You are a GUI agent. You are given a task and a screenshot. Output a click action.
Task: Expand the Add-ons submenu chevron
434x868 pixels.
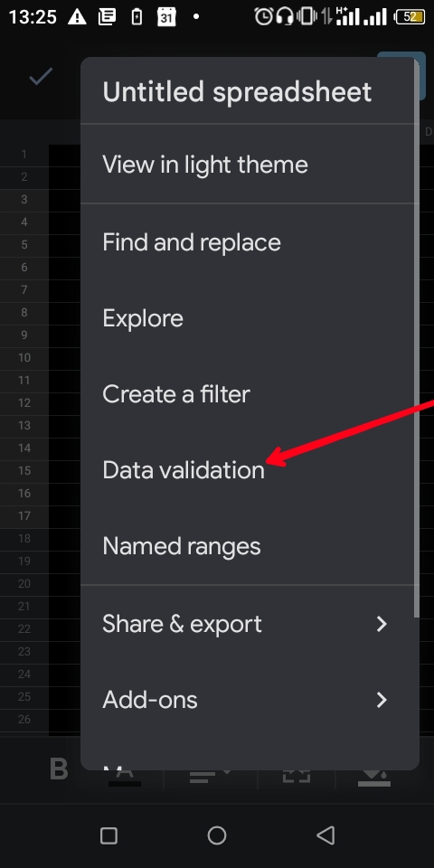[x=382, y=700]
